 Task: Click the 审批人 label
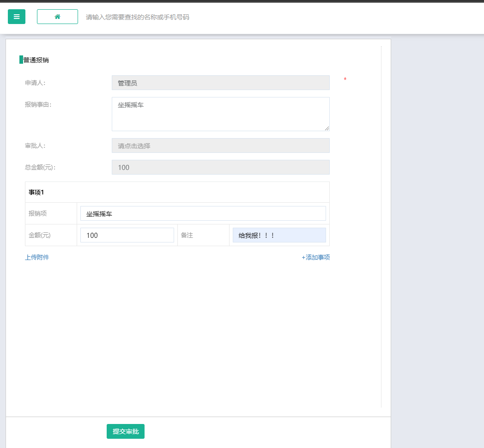click(35, 145)
